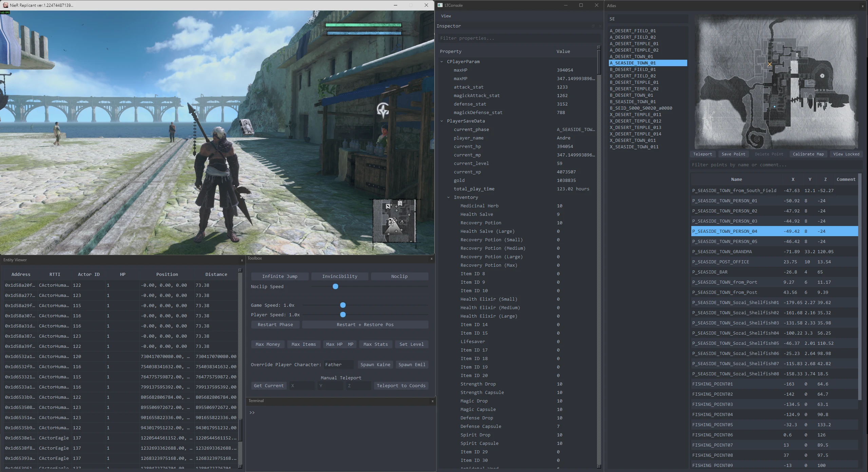868x472 pixels.
Task: Select the P_SEASIDE_BAR teleport point
Action: point(711,272)
